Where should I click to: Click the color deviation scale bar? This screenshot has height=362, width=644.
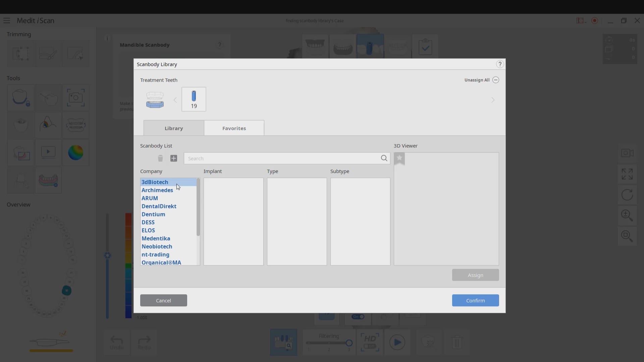click(x=128, y=265)
